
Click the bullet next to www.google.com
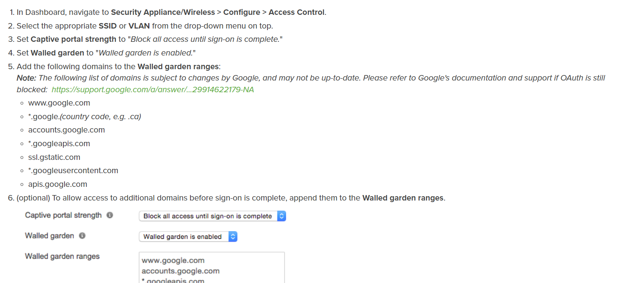click(x=22, y=103)
